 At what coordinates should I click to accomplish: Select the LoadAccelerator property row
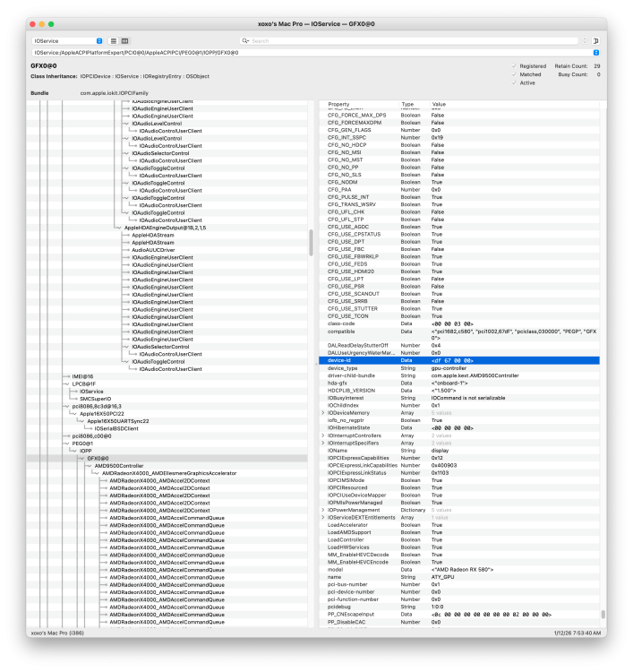(459, 525)
